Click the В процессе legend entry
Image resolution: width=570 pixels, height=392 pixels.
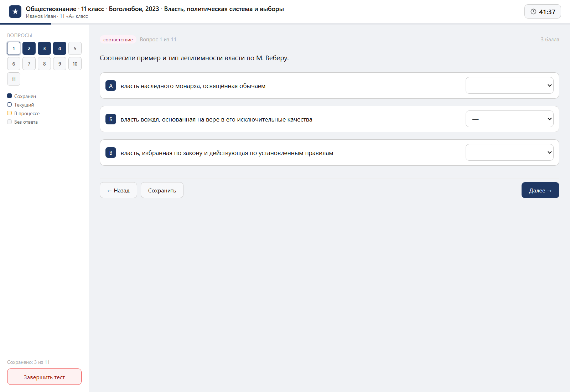click(x=24, y=113)
